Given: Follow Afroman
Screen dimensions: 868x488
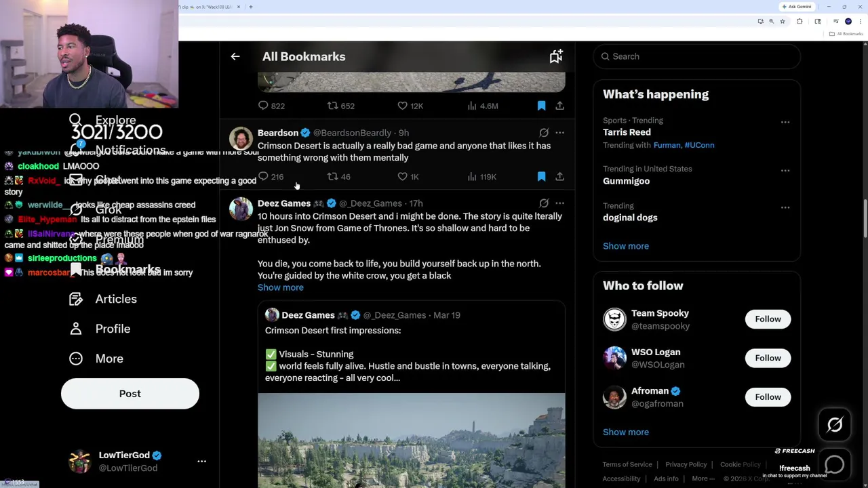Looking at the screenshot, I should tap(768, 397).
